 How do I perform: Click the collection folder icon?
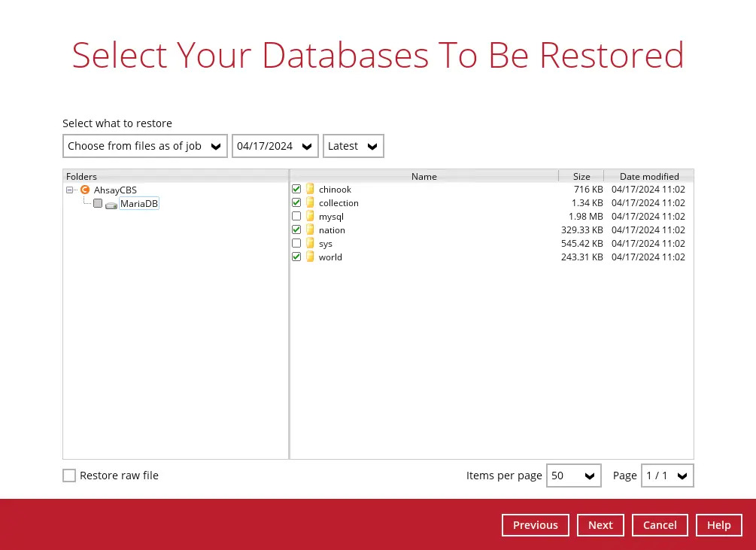[310, 203]
